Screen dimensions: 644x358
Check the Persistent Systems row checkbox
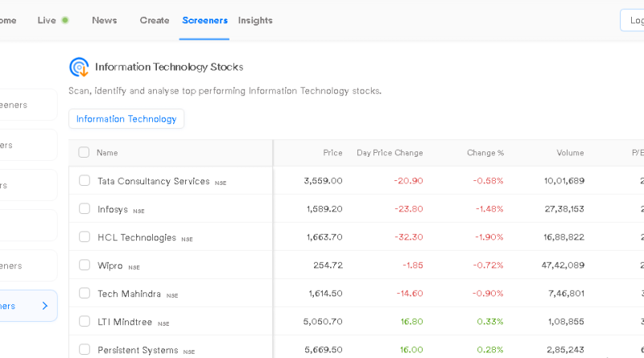pos(85,349)
